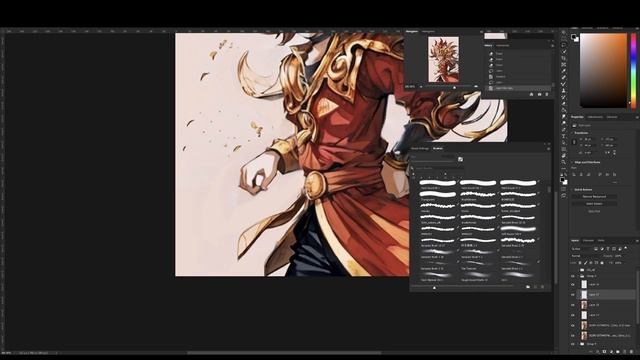This screenshot has width=640, height=360.
Task: Create a new layer
Action: 624,351
